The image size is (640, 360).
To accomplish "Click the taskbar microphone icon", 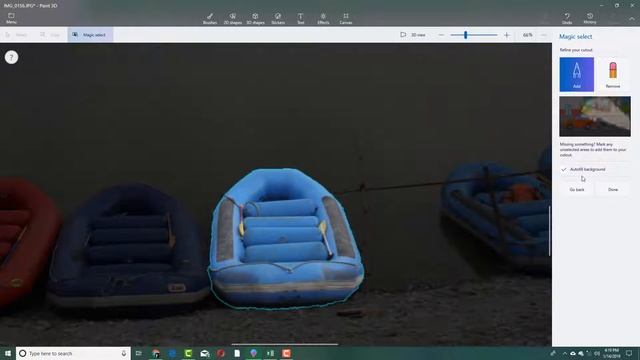I will 124,353.
